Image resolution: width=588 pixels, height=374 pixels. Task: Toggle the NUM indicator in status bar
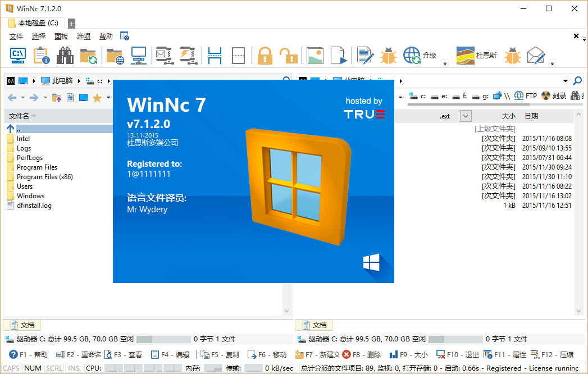pyautogui.click(x=33, y=368)
